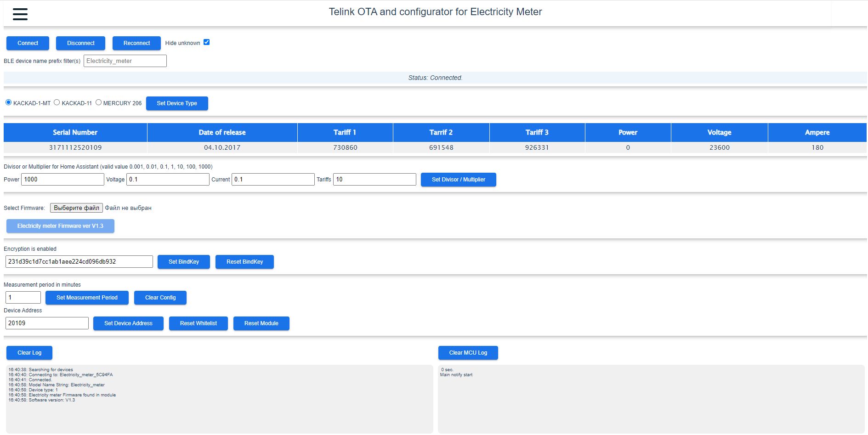Click the Status: Connected text bar
Screen dimensions: 868x435
[435, 78]
